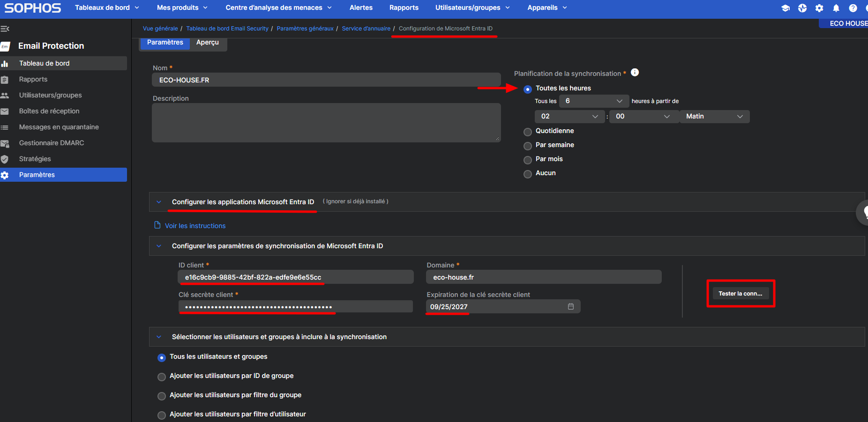Open Stratégies in sidebar
The height and width of the screenshot is (422, 868).
pyautogui.click(x=35, y=159)
